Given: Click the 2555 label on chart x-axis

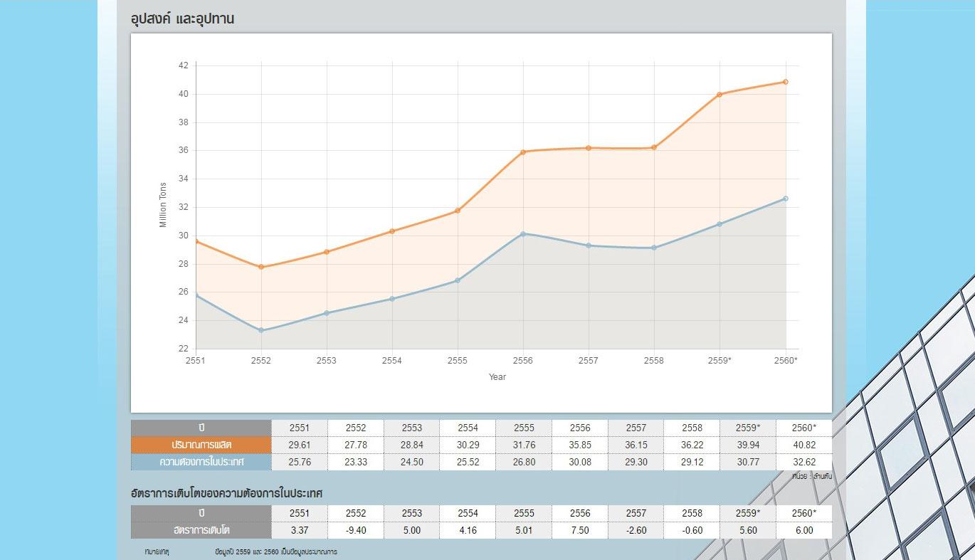Looking at the screenshot, I should point(458,361).
